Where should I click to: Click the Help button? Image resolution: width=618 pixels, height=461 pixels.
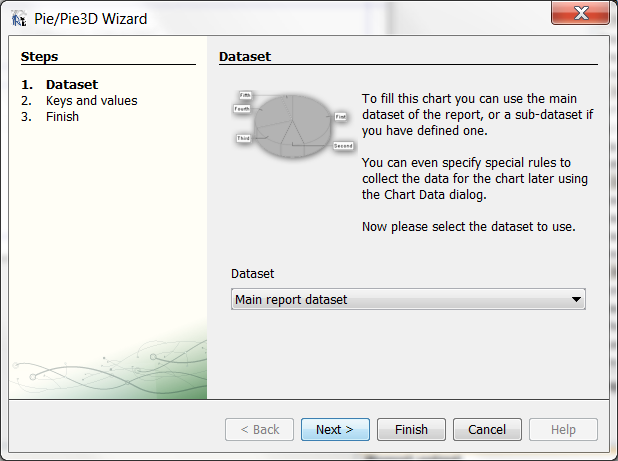563,430
